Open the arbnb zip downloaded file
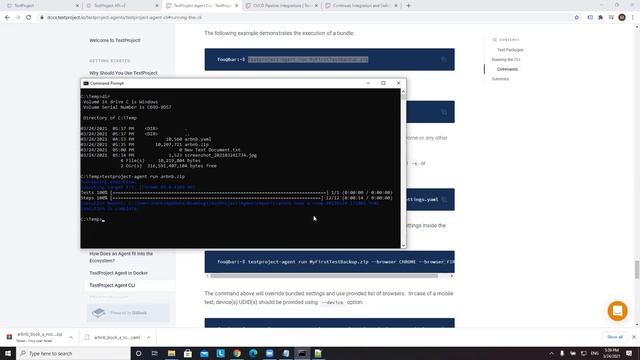640x360 pixels. tap(40, 337)
